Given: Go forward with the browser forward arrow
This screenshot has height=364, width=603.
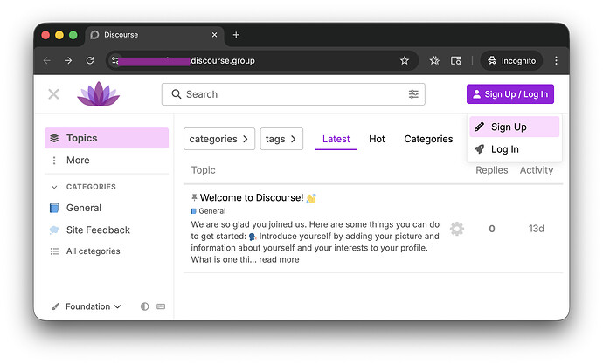Looking at the screenshot, I should pos(68,61).
